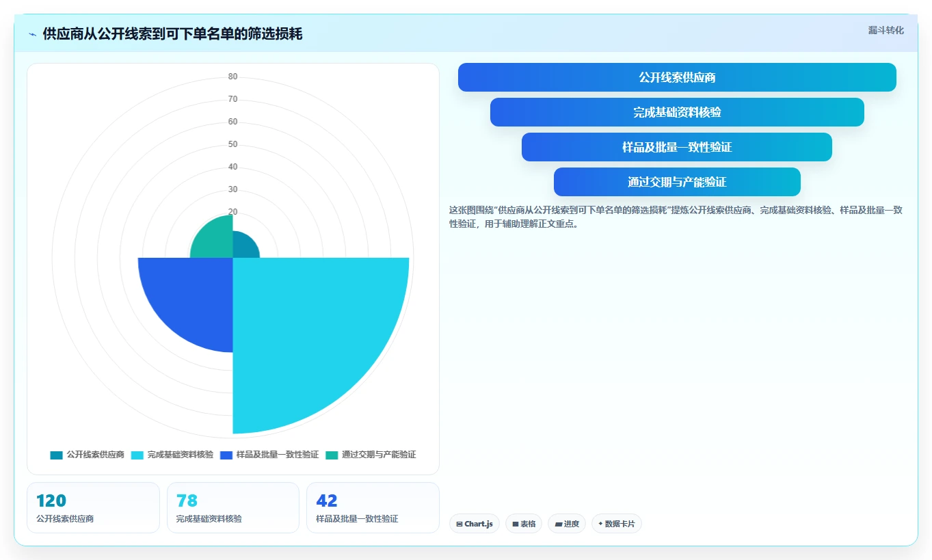The image size is (932, 560).
Task: Click the axis label 50
Action: pyautogui.click(x=233, y=144)
